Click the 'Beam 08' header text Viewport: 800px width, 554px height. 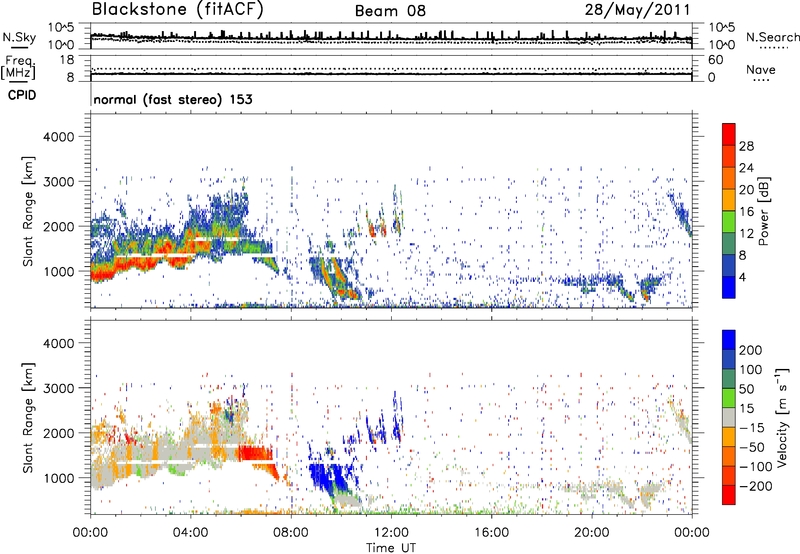390,11
